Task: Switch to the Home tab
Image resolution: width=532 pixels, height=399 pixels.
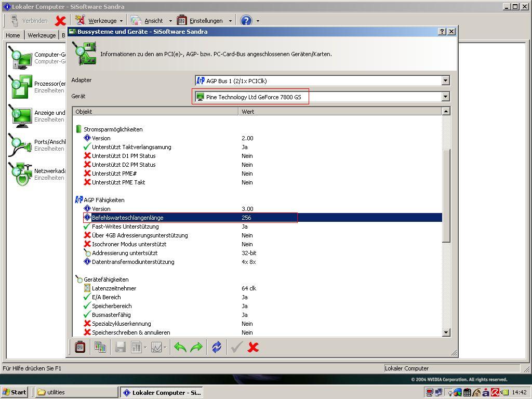Action: coord(13,35)
